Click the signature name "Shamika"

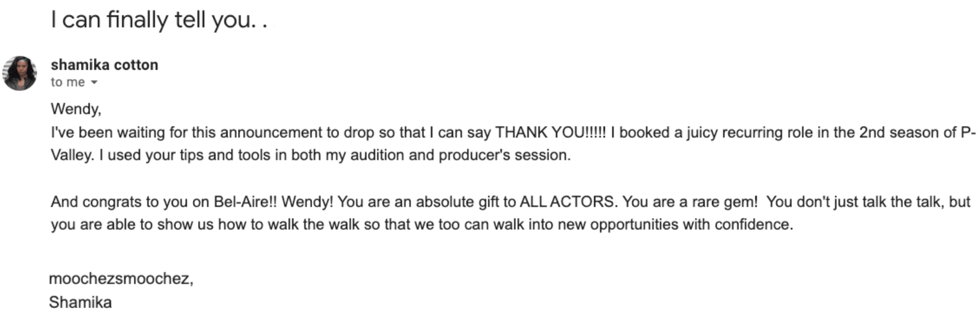click(80, 302)
